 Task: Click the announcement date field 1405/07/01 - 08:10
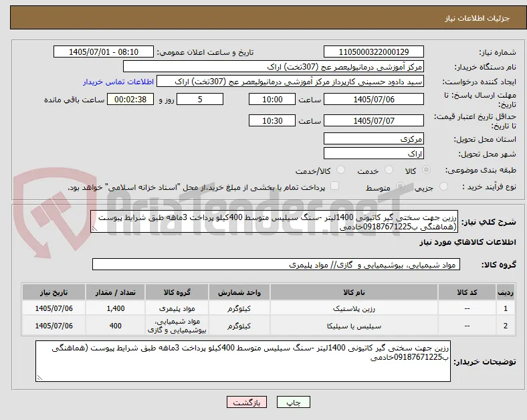point(104,51)
